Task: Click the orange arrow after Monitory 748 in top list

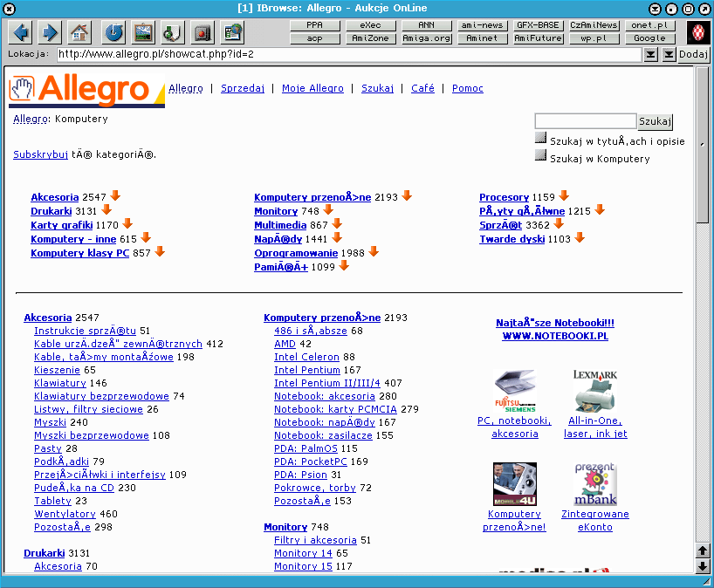Action: point(328,209)
